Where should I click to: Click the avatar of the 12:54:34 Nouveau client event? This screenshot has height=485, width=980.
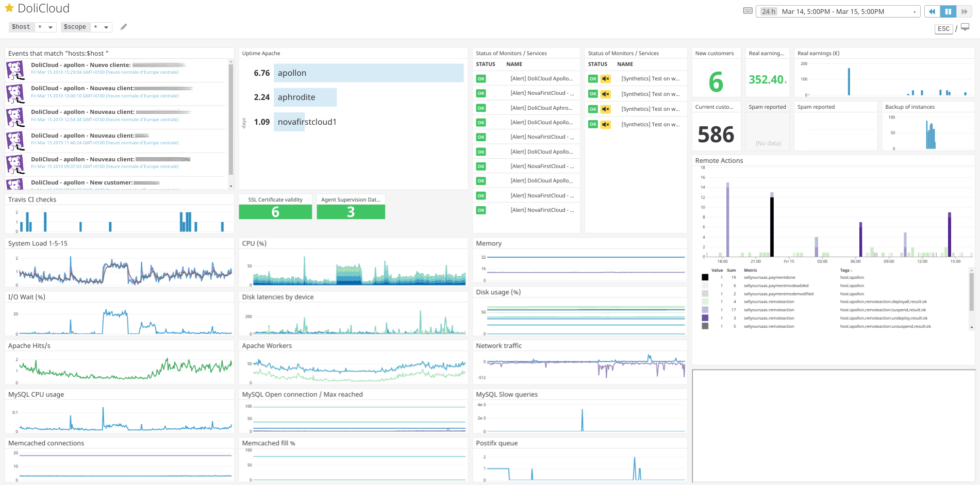click(x=16, y=118)
